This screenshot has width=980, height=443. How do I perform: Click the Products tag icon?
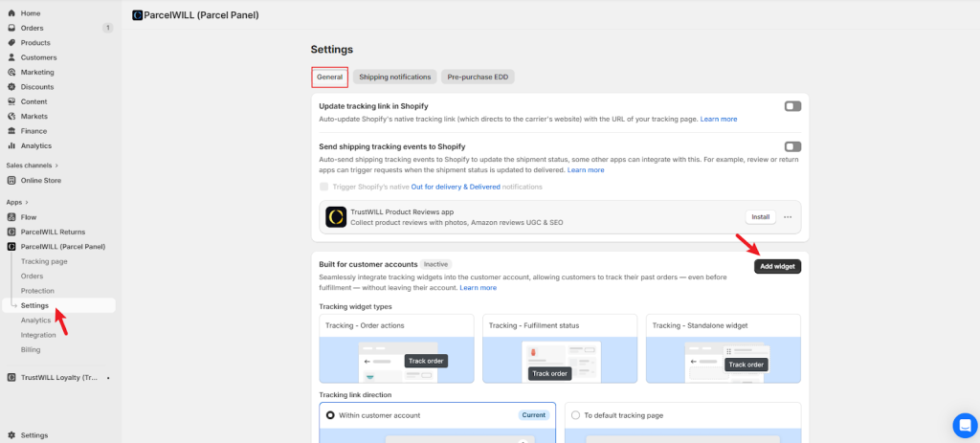11,42
